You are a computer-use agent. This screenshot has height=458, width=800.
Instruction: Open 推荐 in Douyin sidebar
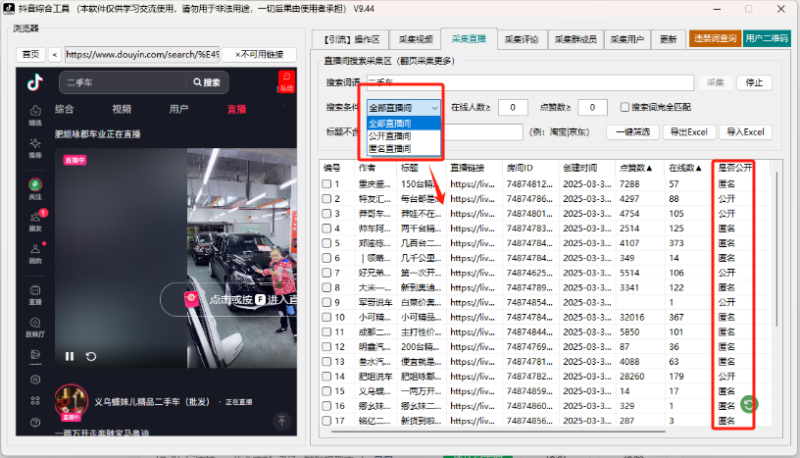[35, 148]
